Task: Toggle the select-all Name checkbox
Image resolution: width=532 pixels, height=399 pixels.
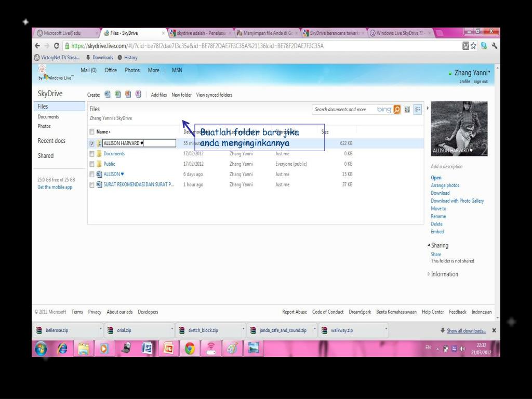Action: (91, 131)
